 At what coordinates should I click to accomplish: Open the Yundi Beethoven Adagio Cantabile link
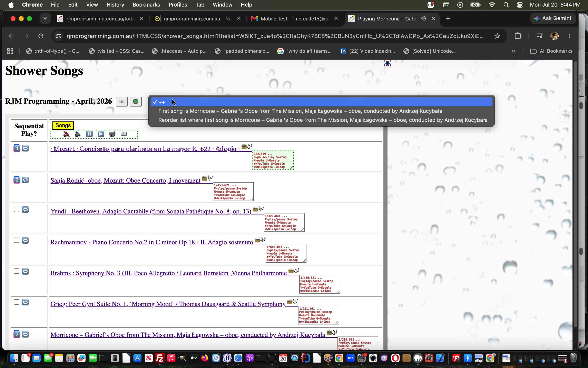pyautogui.click(x=151, y=211)
